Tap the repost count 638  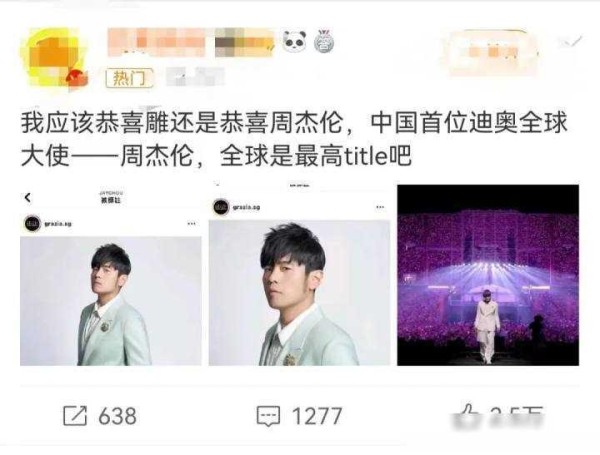(x=117, y=416)
